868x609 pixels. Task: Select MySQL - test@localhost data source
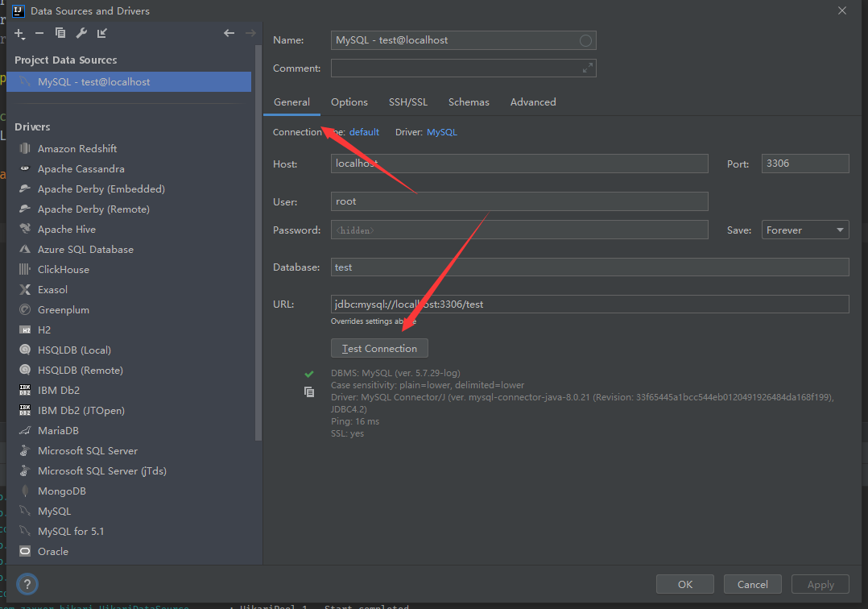[129, 82]
